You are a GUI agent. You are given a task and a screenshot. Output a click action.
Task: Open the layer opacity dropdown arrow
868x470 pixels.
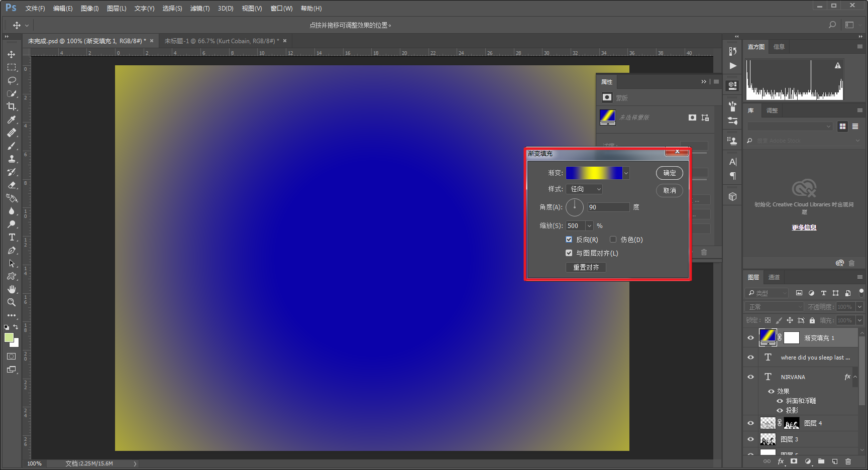click(x=859, y=307)
